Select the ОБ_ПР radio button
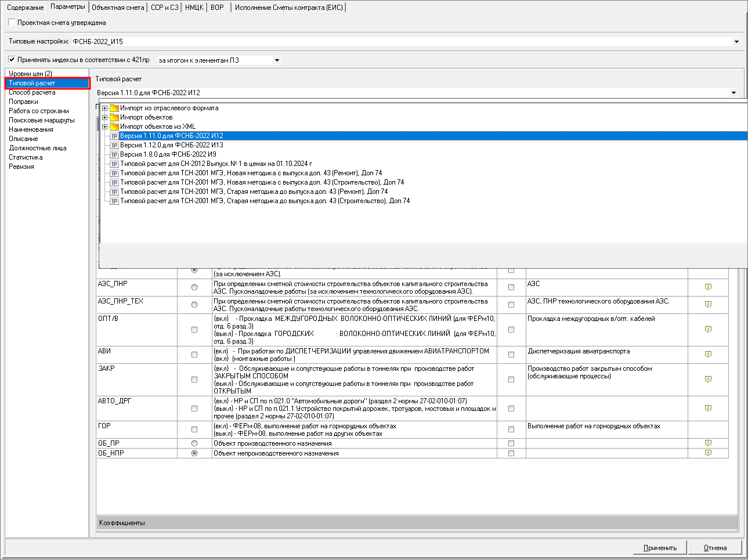The width and height of the screenshot is (748, 560). pos(194,443)
